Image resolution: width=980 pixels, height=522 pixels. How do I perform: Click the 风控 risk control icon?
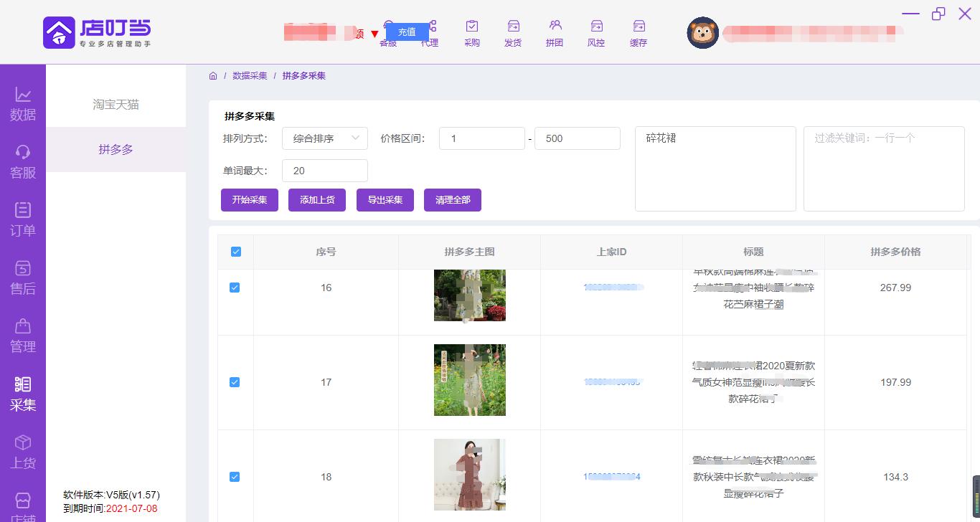point(596,33)
